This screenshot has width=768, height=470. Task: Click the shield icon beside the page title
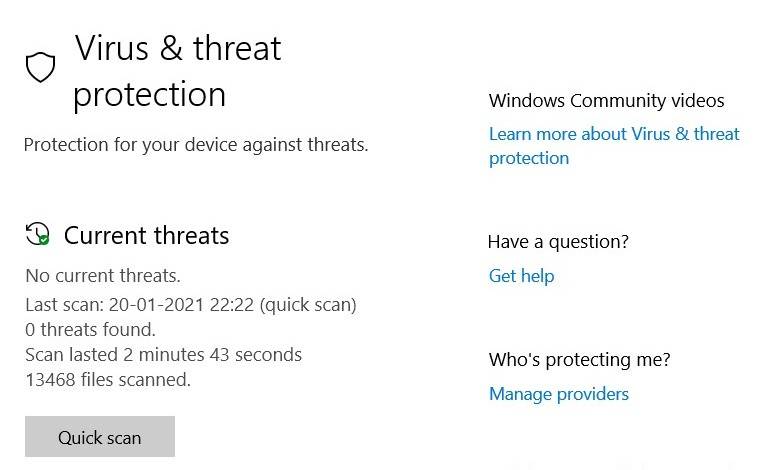pos(39,68)
